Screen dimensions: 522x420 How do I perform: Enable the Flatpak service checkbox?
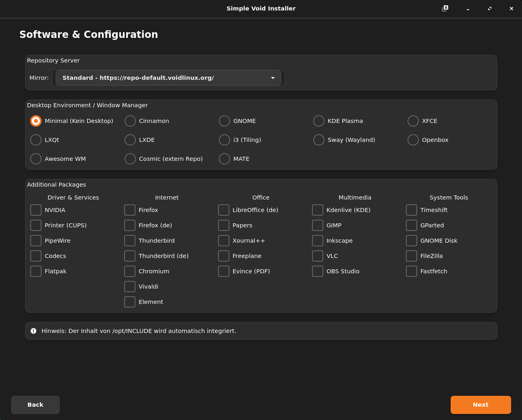point(36,271)
